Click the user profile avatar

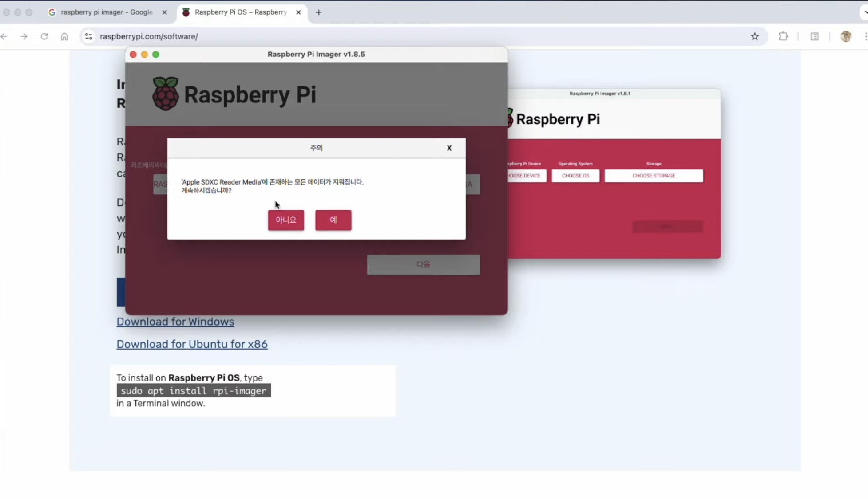(846, 36)
